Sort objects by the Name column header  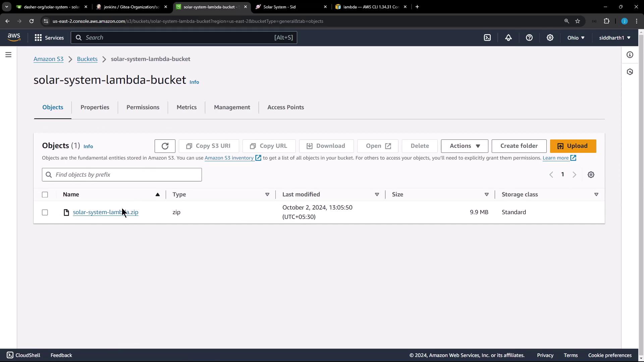click(x=71, y=195)
